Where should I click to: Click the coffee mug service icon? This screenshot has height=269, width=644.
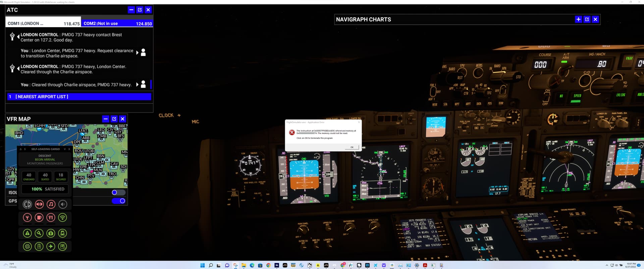pos(39,218)
